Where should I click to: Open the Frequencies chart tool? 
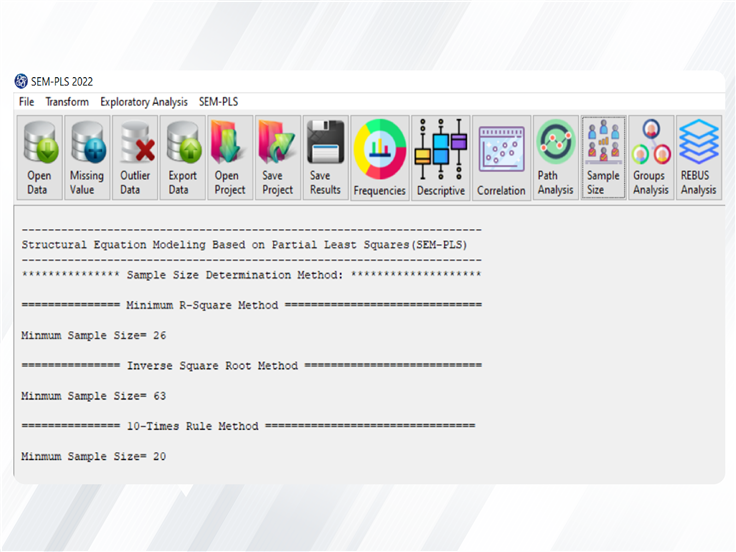[x=380, y=158]
